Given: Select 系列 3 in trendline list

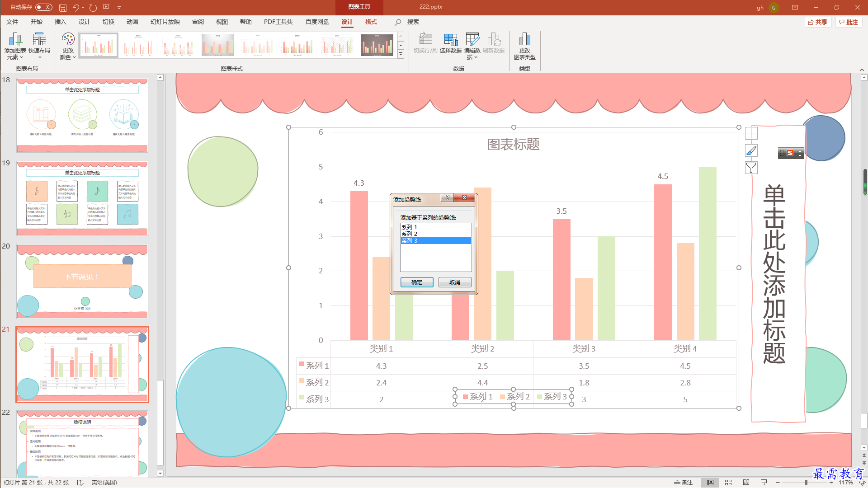Looking at the screenshot, I should [436, 241].
